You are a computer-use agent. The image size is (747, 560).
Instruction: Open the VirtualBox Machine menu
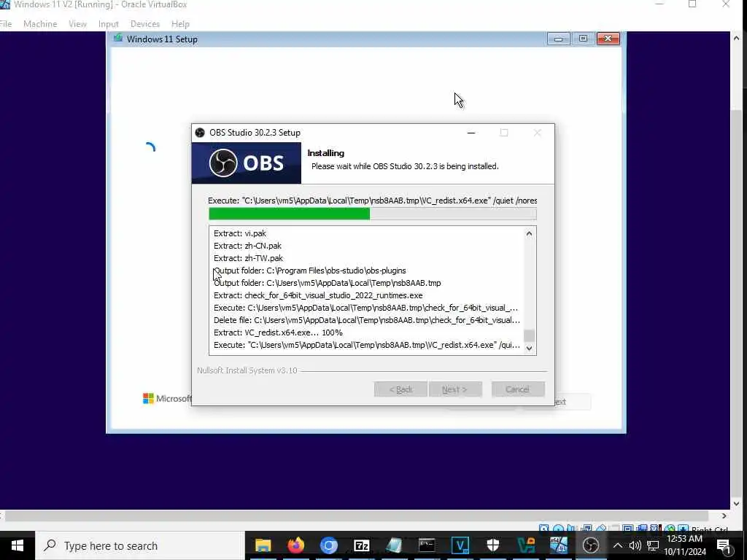point(40,24)
